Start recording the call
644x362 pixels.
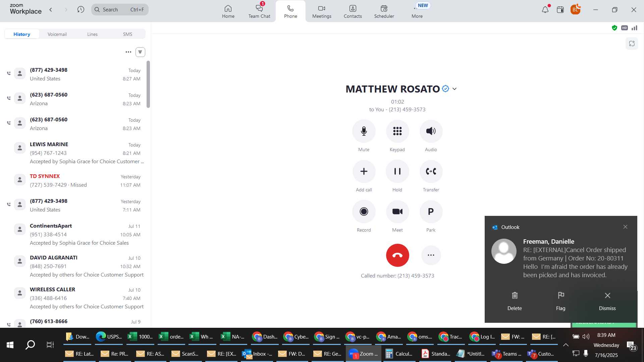[x=364, y=212]
